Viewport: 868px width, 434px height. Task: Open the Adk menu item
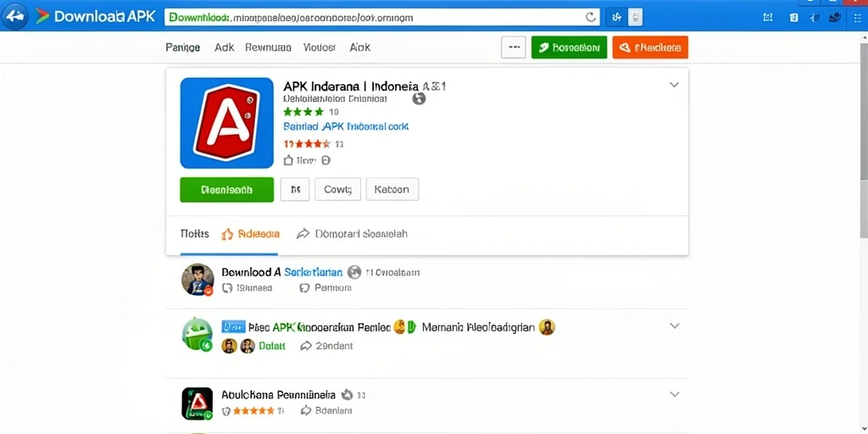[224, 47]
